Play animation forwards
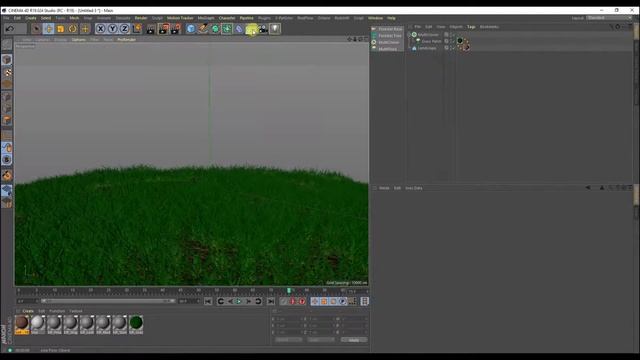 (239, 301)
